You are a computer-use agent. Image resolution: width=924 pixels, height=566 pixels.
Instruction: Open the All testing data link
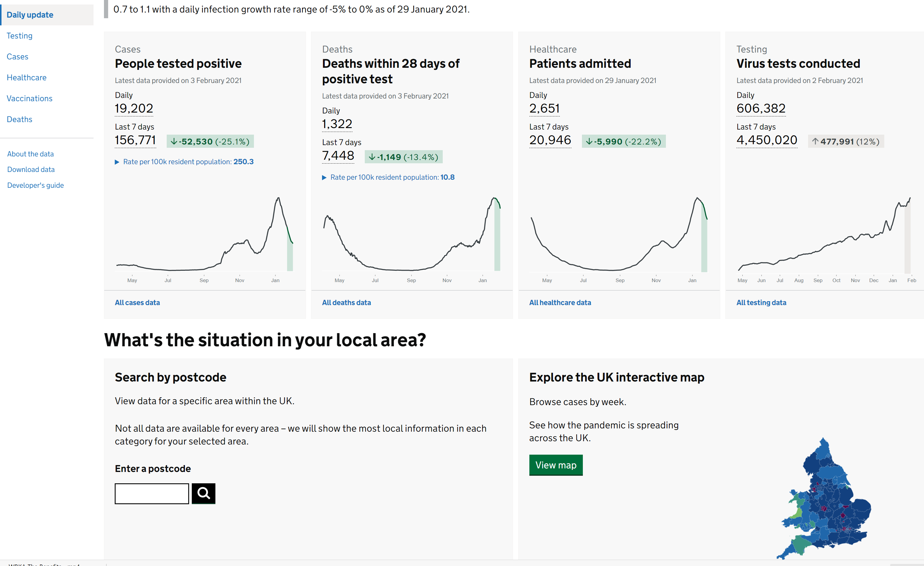click(761, 302)
